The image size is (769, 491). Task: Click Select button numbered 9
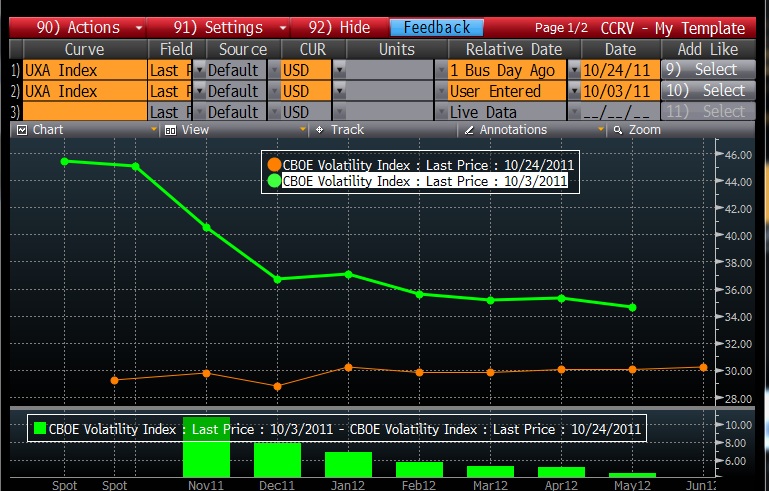(708, 70)
